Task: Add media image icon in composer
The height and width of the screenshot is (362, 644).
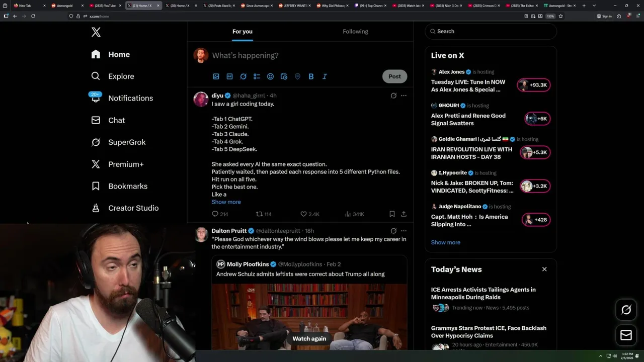Action: (x=216, y=76)
